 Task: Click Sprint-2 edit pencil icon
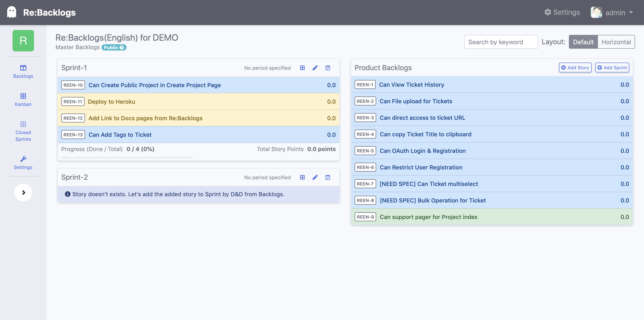pyautogui.click(x=315, y=177)
